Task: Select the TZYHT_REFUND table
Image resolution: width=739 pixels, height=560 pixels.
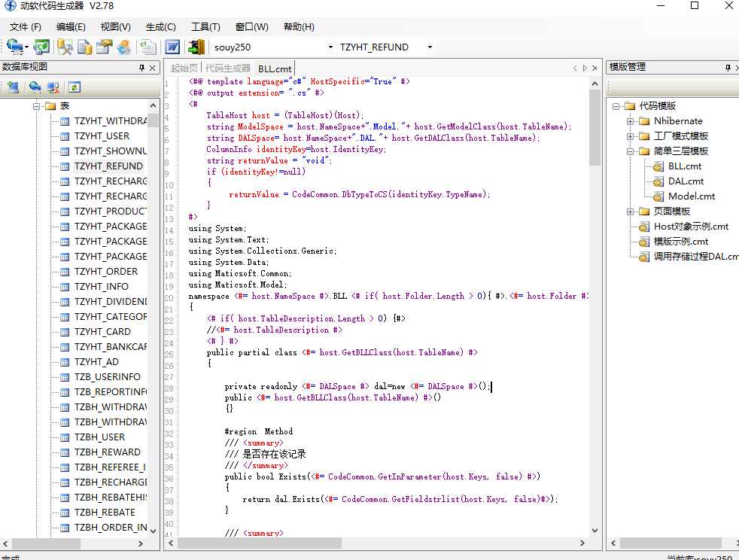Action: click(x=108, y=166)
